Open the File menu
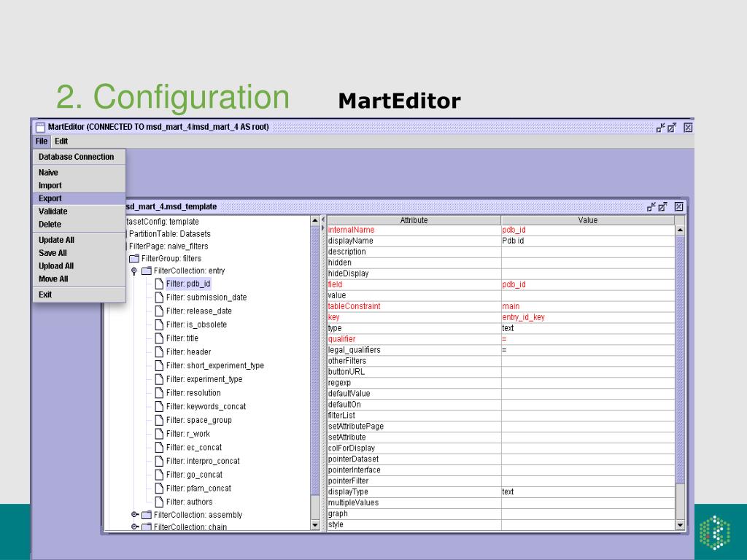The image size is (747, 560). 42,141
